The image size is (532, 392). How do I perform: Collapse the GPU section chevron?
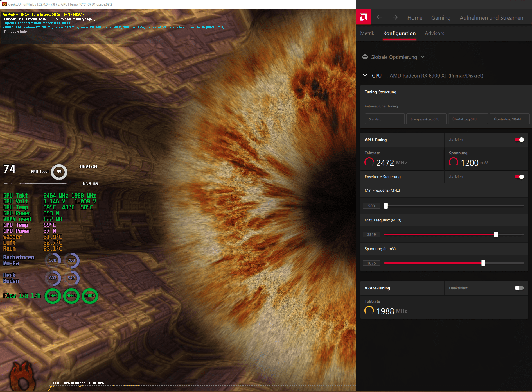coord(365,76)
